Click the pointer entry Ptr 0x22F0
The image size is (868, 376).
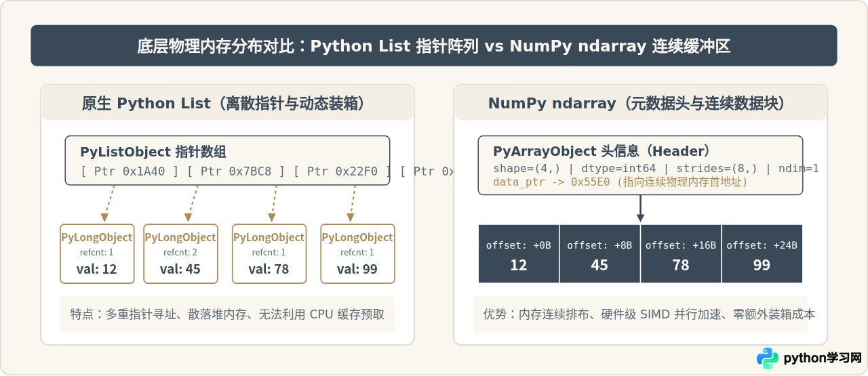(342, 171)
